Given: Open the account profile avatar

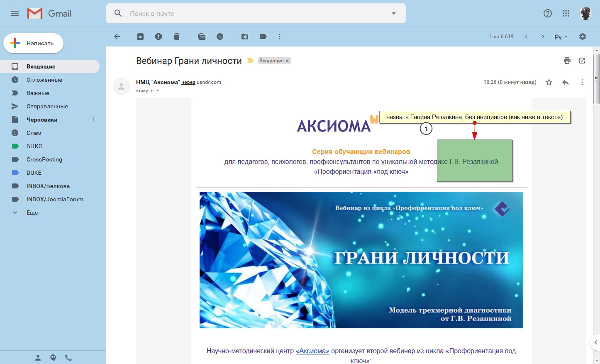Looking at the screenshot, I should pyautogui.click(x=586, y=13).
